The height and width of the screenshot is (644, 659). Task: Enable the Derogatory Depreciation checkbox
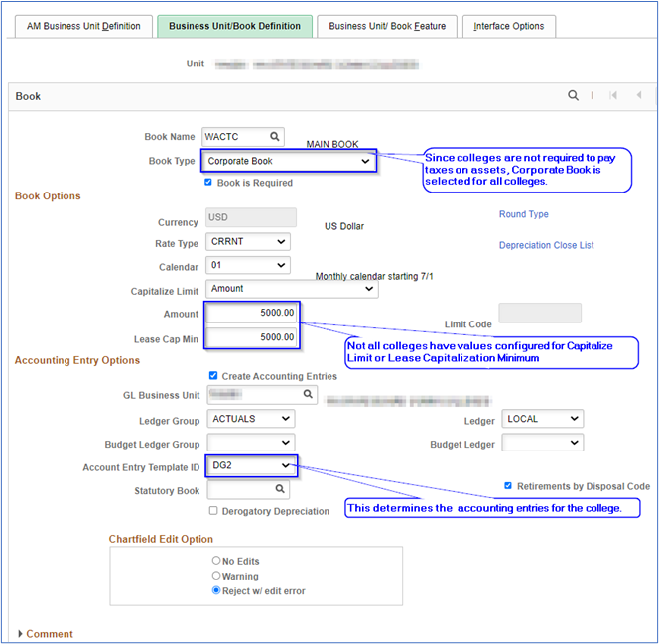point(213,511)
